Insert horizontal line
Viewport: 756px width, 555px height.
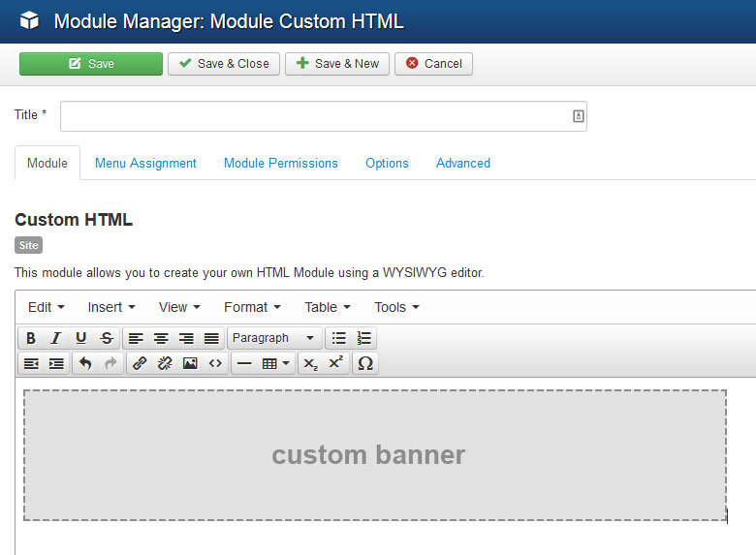(x=244, y=363)
